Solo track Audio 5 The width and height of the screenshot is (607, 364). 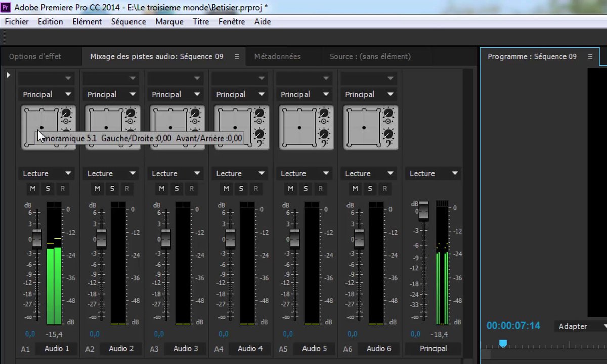(306, 189)
